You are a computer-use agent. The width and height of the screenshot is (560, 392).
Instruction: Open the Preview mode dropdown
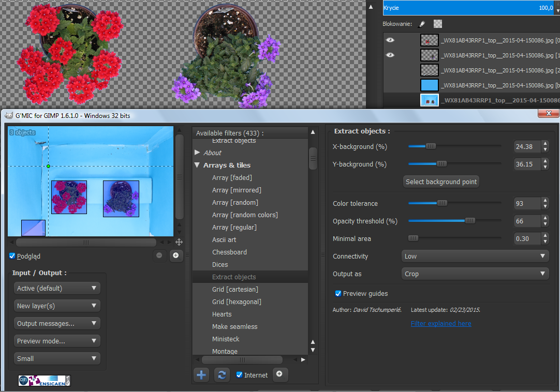point(57,341)
